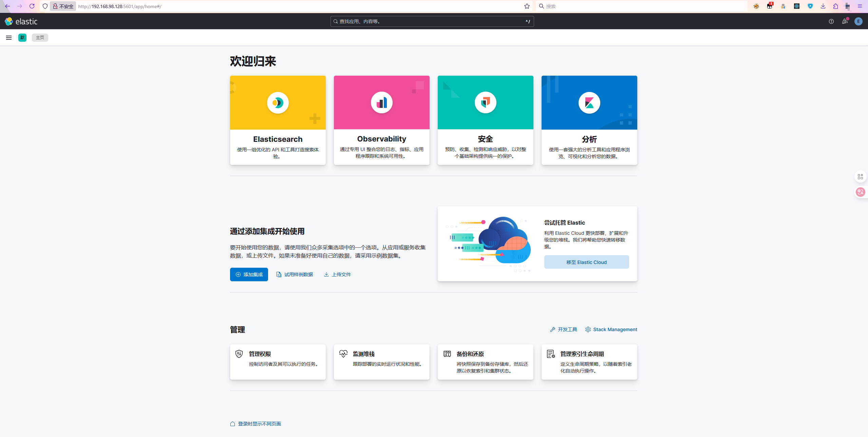
Task: Bookmark this page with the star icon
Action: (527, 6)
